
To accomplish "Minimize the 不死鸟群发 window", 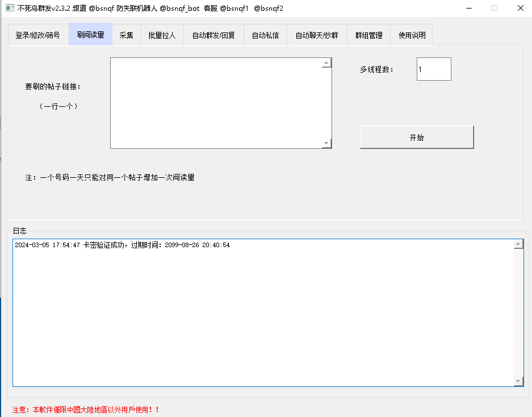I will (x=468, y=8).
